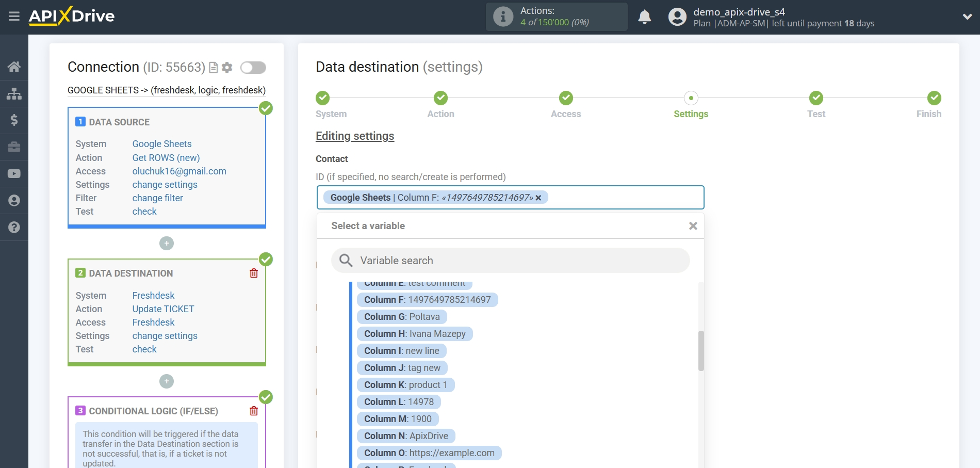
Task: Select variable Column N: ApixDrive
Action: click(406, 436)
